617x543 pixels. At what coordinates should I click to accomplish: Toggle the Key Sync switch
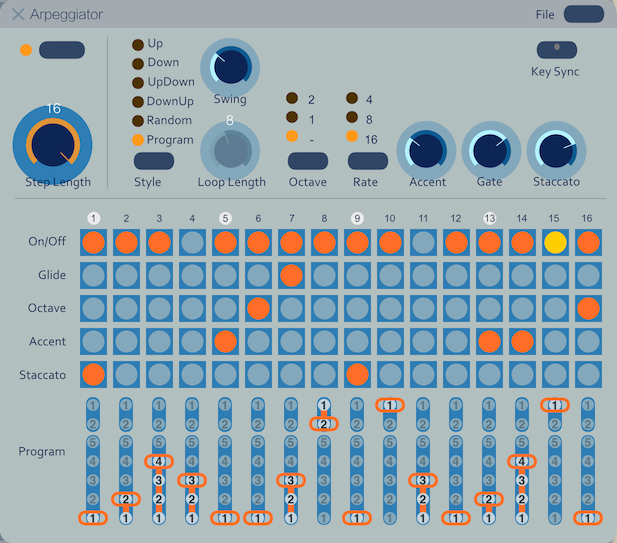pyautogui.click(x=557, y=48)
